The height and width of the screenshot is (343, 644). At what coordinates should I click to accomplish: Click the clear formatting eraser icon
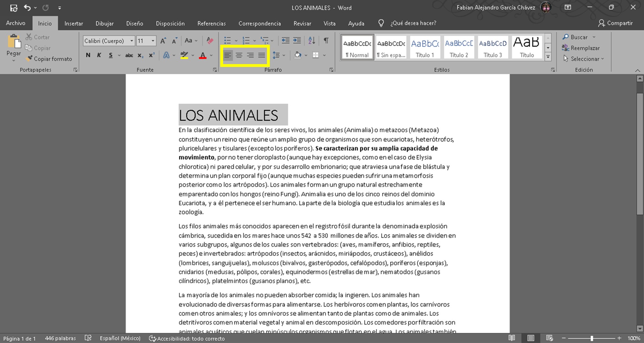click(210, 40)
